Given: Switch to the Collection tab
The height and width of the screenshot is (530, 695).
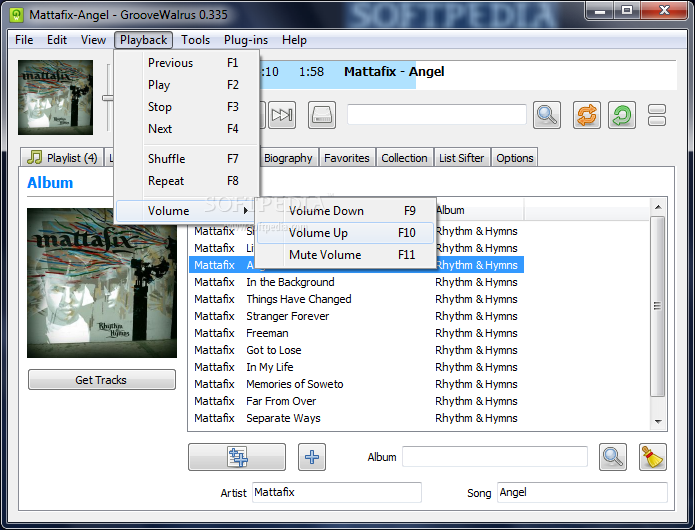Looking at the screenshot, I should point(404,158).
